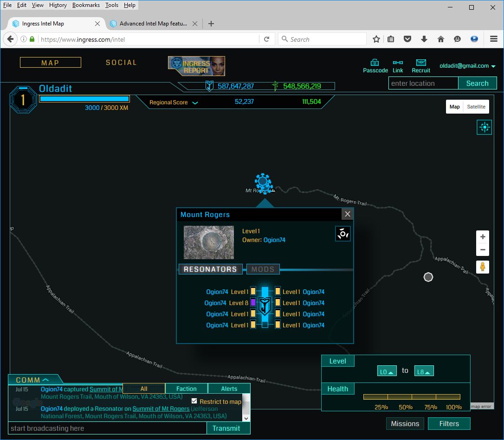Click the portal faction icon in Mount Rogers popup
504x440 pixels.
(343, 234)
